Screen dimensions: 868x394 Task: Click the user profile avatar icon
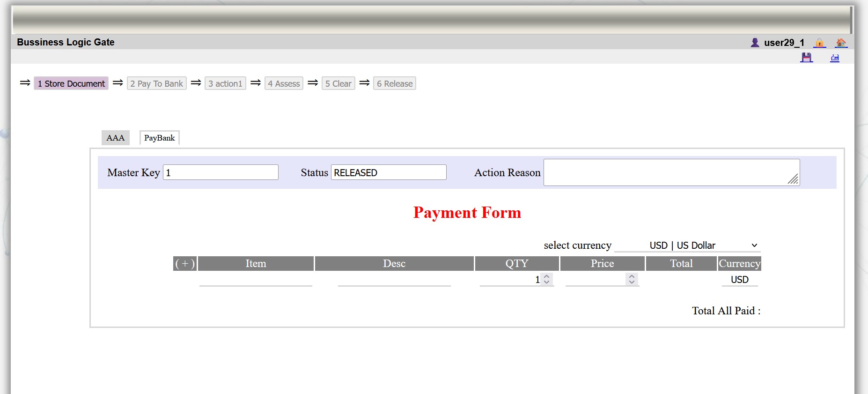755,43
